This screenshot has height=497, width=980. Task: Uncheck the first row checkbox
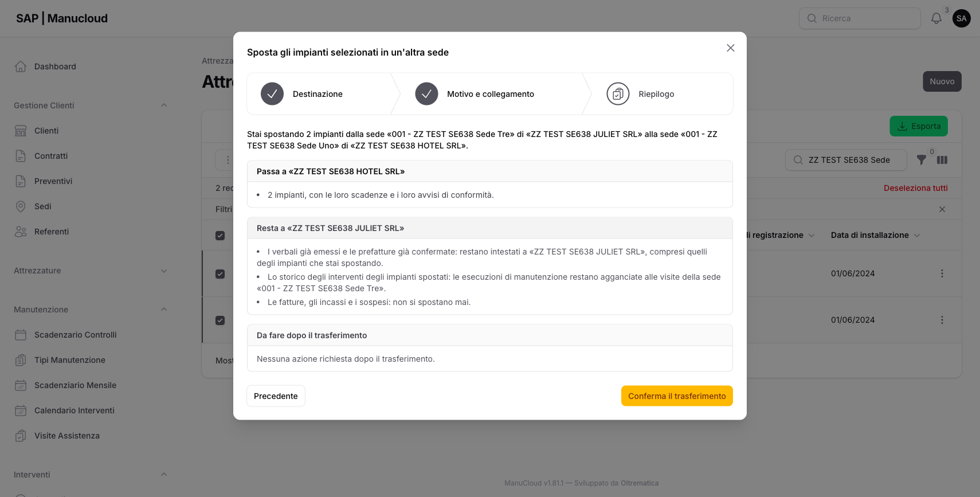[x=220, y=274]
